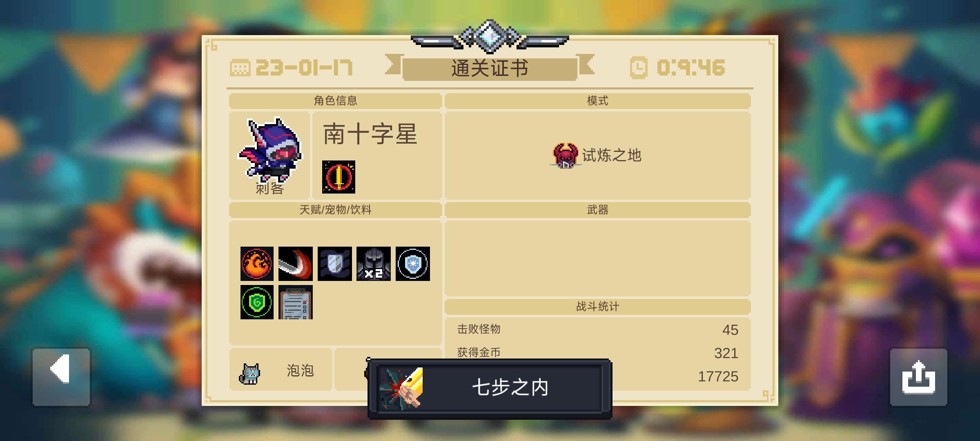
Task: Tap the share export button
Action: pos(918,376)
